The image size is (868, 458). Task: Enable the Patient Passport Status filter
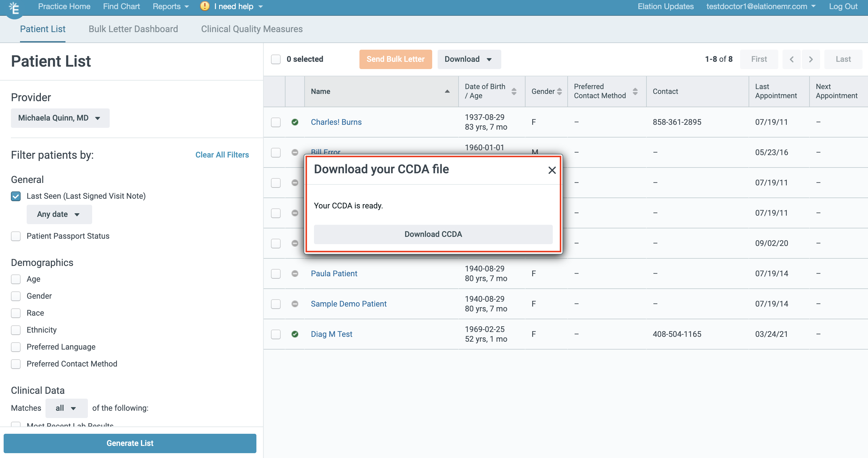pyautogui.click(x=15, y=236)
